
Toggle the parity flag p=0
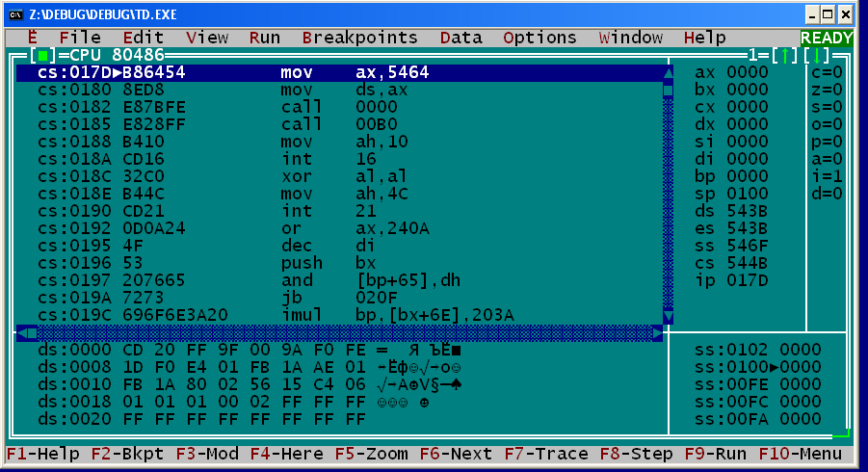click(x=827, y=142)
